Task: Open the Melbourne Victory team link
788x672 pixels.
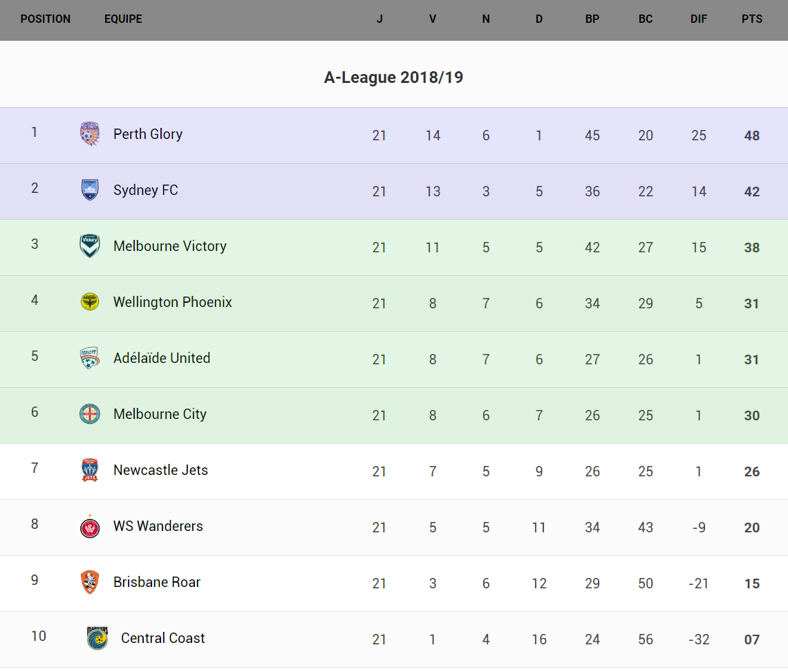Action: pos(170,246)
